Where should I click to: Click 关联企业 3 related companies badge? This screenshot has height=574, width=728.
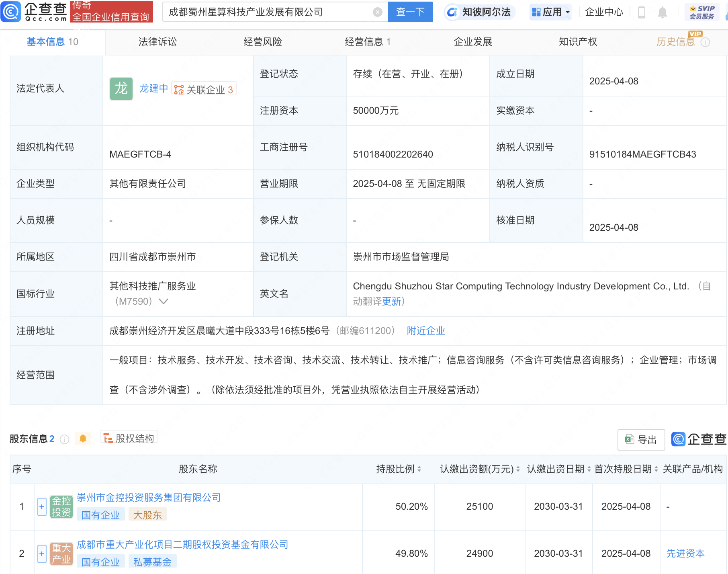pos(204,89)
